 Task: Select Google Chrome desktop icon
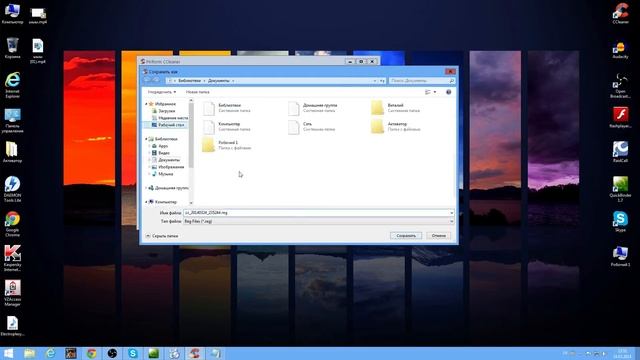tap(12, 224)
